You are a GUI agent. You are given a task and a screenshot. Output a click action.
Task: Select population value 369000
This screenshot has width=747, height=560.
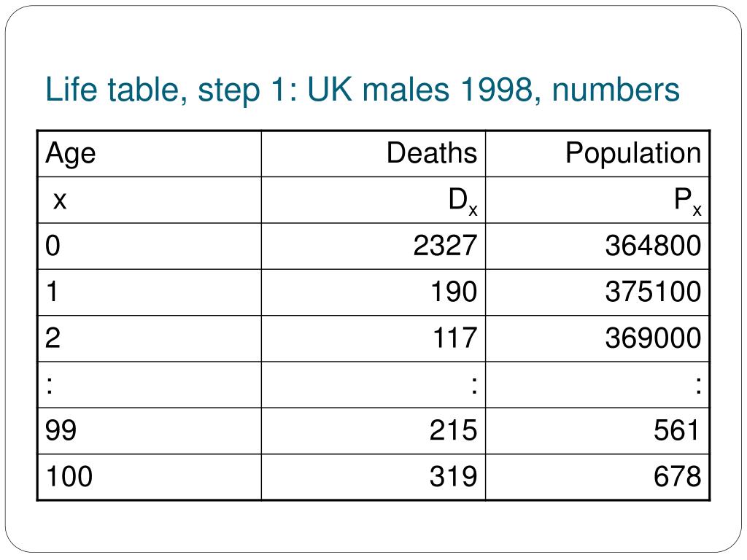click(x=653, y=338)
